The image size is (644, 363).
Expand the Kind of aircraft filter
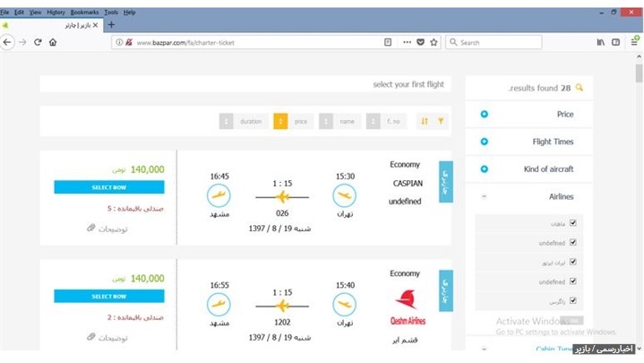click(x=485, y=169)
